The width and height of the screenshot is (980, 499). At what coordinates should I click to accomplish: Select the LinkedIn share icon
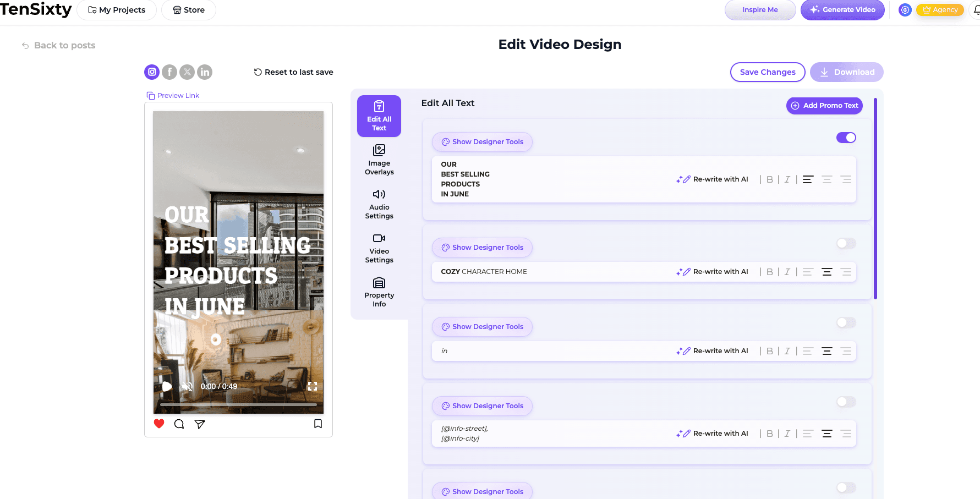205,72
